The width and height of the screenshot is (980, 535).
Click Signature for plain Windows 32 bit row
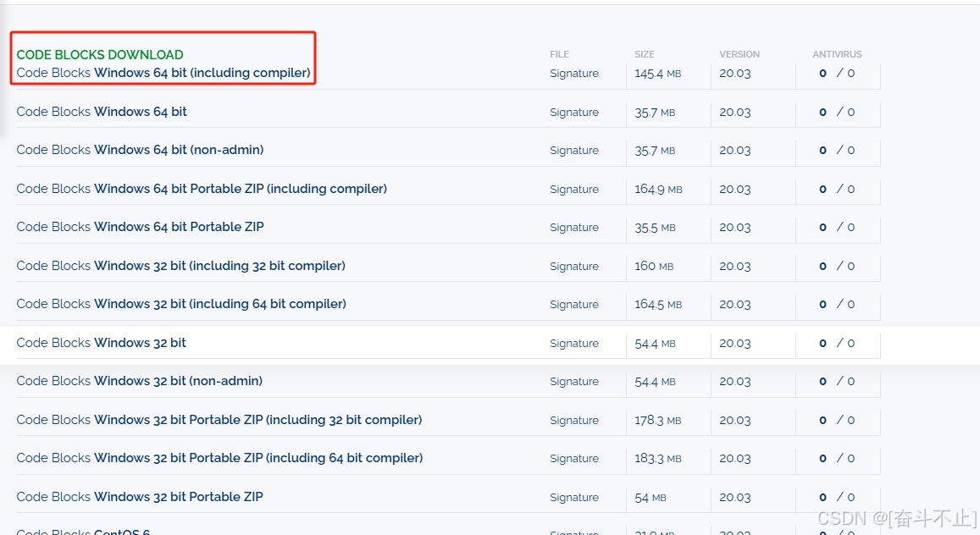[x=574, y=344]
